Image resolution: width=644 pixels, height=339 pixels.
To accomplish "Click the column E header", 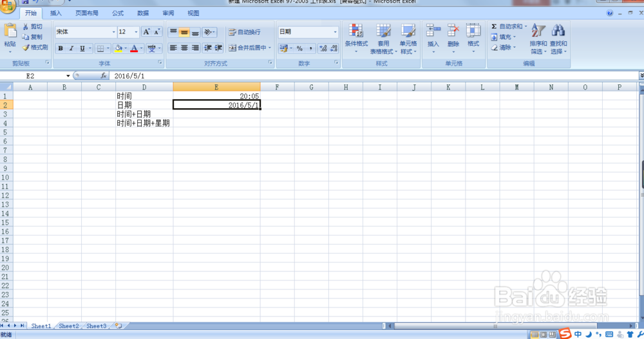I will [x=216, y=87].
